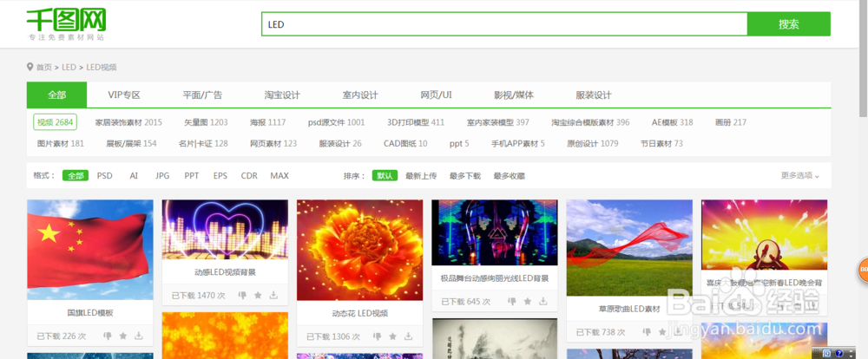Click thumbs icon on 动感LED视频背景 card
Image resolution: width=868 pixels, height=359 pixels.
242,296
